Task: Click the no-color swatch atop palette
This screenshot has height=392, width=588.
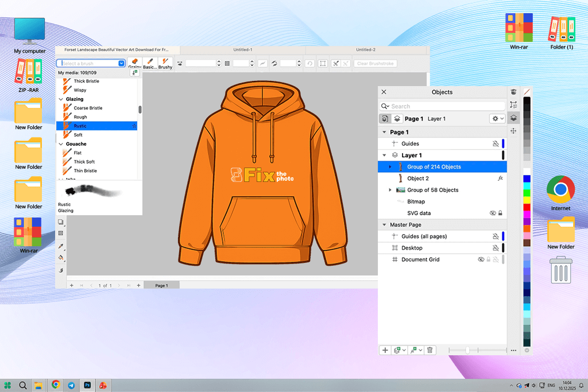Action: [527, 92]
